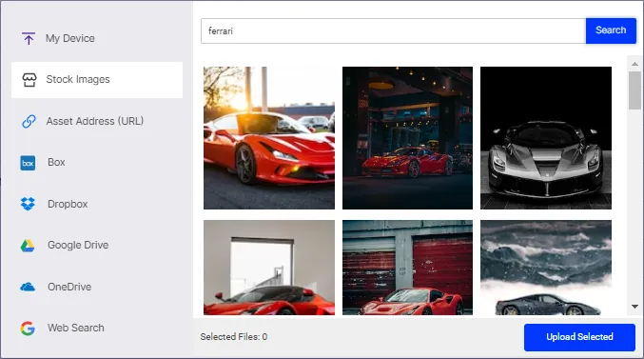Screen dimensions: 644x359
Task: Click the results scrollbar up arrow
Action: tap(634, 64)
